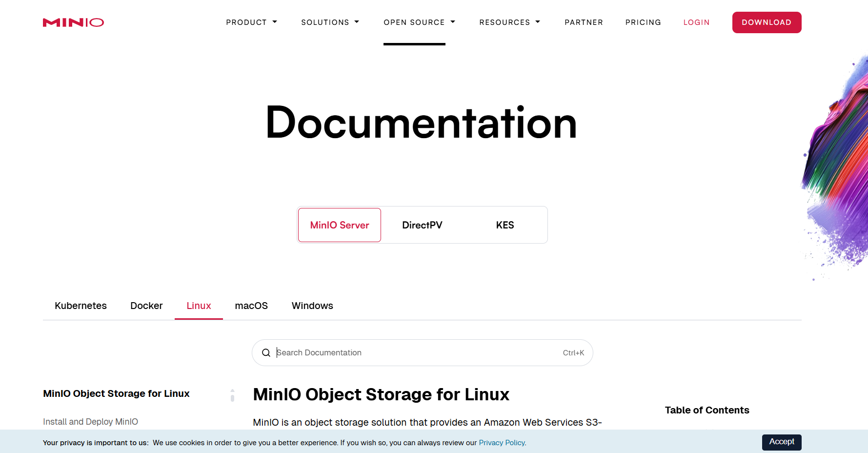Click the MinIO Object Storage for Linux title
868x453 pixels.
381,394
